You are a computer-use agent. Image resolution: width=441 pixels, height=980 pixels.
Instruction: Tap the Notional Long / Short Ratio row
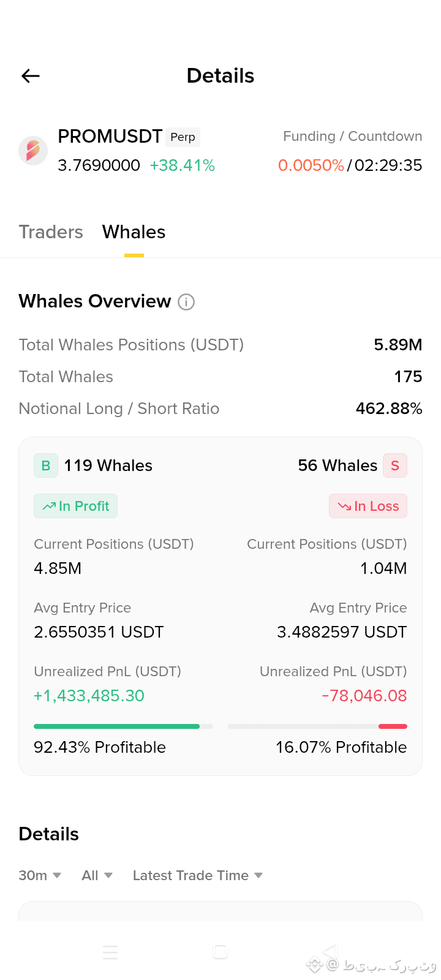(x=221, y=409)
